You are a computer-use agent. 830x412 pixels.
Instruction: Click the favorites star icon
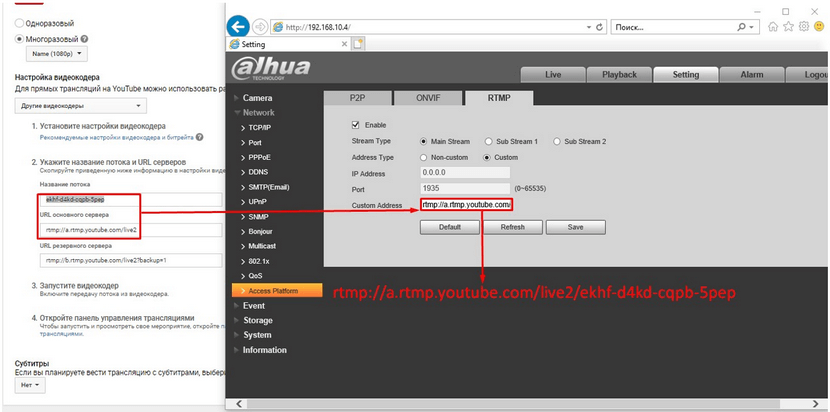point(788,26)
